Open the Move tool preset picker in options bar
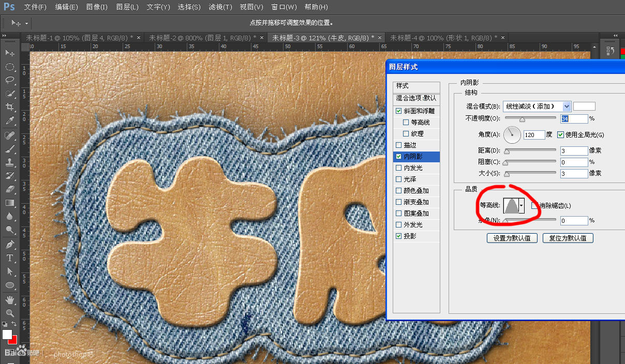625x364 pixels. pyautogui.click(x=26, y=23)
